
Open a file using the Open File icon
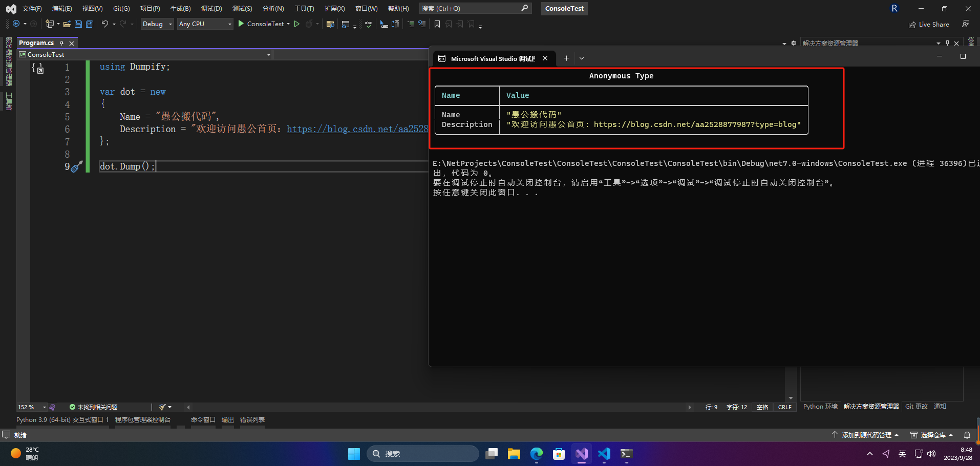tap(68, 24)
